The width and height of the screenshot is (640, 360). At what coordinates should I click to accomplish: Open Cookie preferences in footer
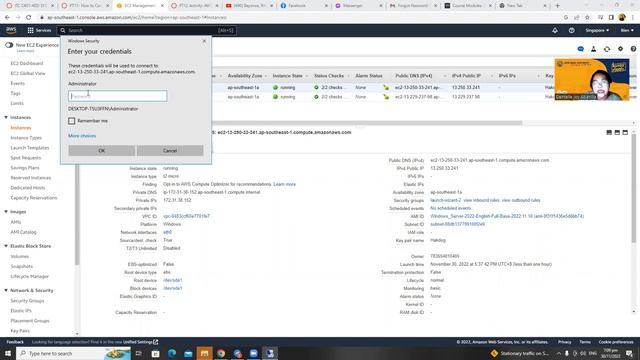(x=616, y=342)
